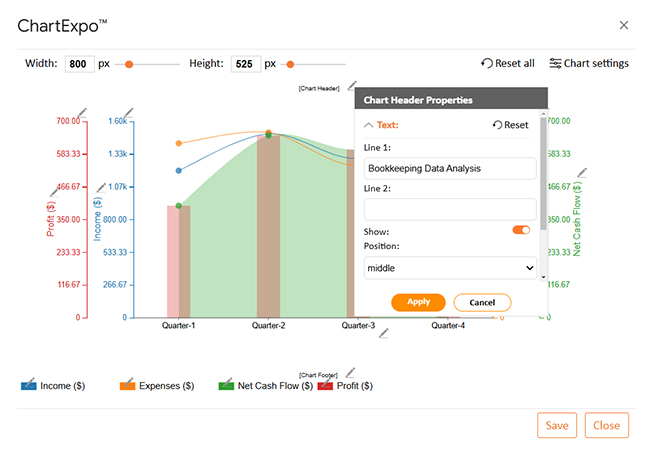Screen dimensions: 650x459
Task: Open Chart settings
Action: point(589,63)
